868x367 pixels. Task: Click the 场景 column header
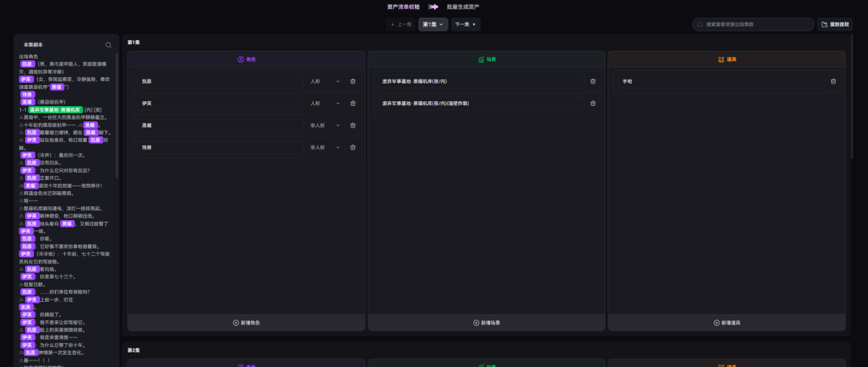click(486, 59)
